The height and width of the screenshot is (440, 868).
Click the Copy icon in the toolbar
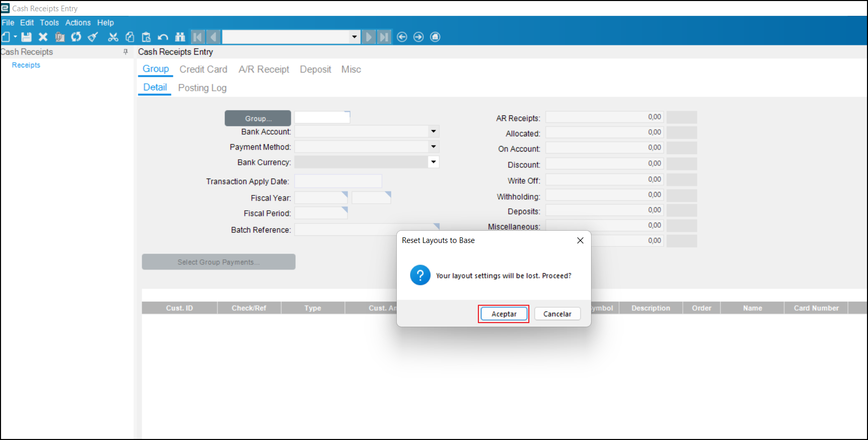coord(130,37)
